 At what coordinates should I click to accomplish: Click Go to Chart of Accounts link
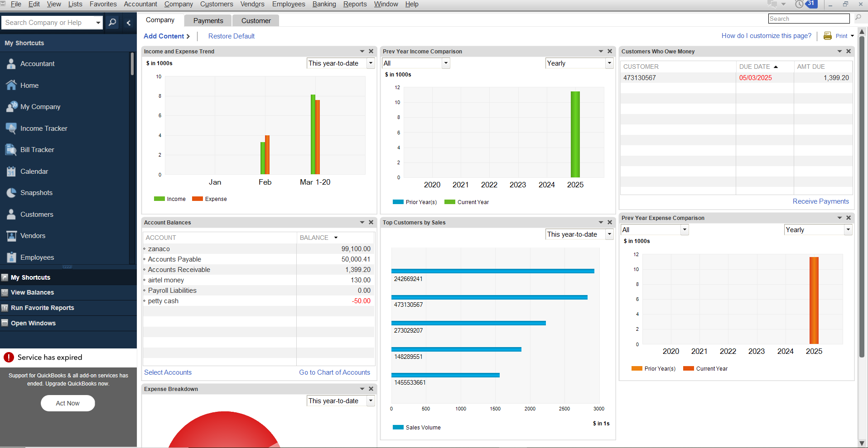(x=334, y=372)
